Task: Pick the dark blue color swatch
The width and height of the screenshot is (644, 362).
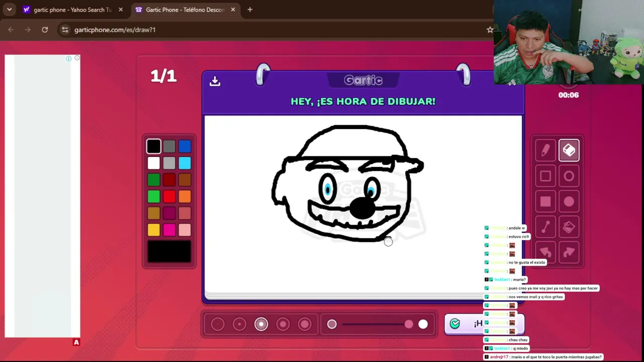Action: pyautogui.click(x=185, y=146)
